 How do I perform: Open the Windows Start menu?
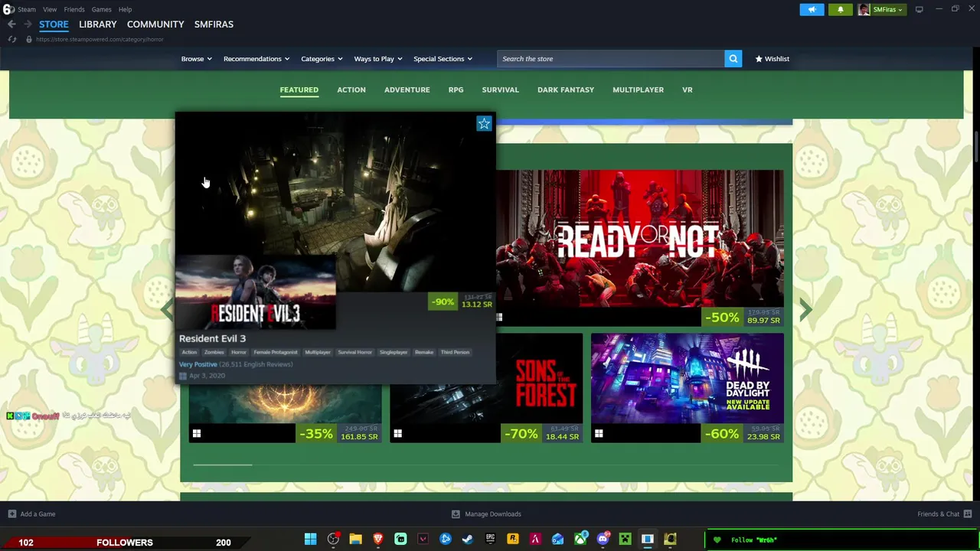(x=310, y=540)
